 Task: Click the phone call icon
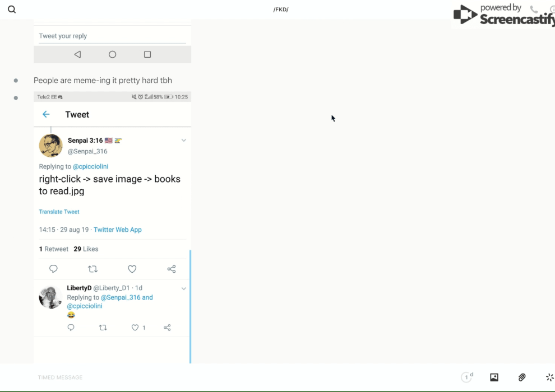pyautogui.click(x=534, y=10)
